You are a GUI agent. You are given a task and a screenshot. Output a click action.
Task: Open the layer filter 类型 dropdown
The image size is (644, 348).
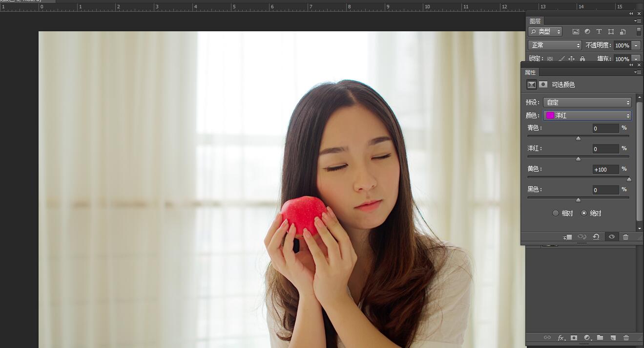coord(545,31)
